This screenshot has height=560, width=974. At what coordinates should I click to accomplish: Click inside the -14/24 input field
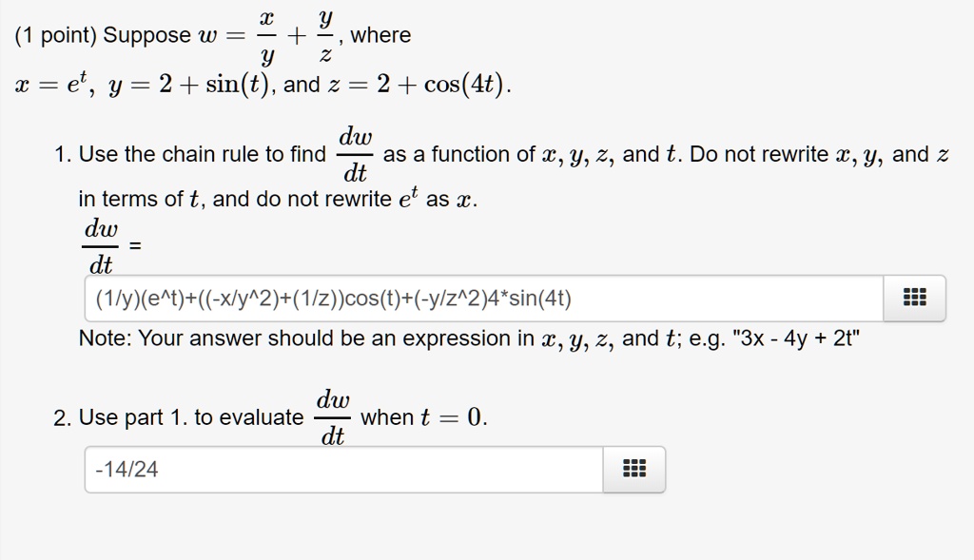click(x=285, y=469)
